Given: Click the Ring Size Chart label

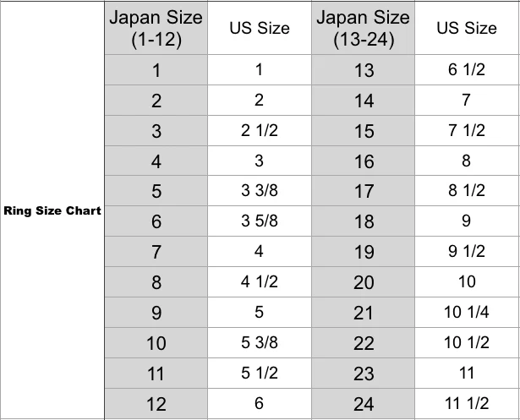Looking at the screenshot, I should [x=52, y=210].
